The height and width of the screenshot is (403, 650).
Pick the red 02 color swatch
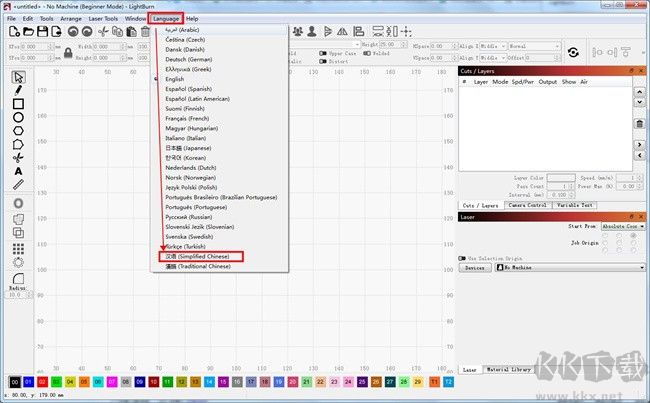pos(42,382)
